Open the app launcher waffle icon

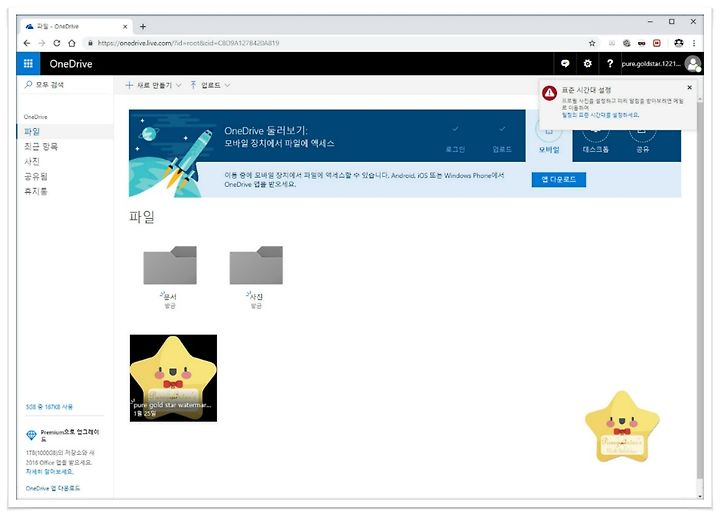click(28, 63)
